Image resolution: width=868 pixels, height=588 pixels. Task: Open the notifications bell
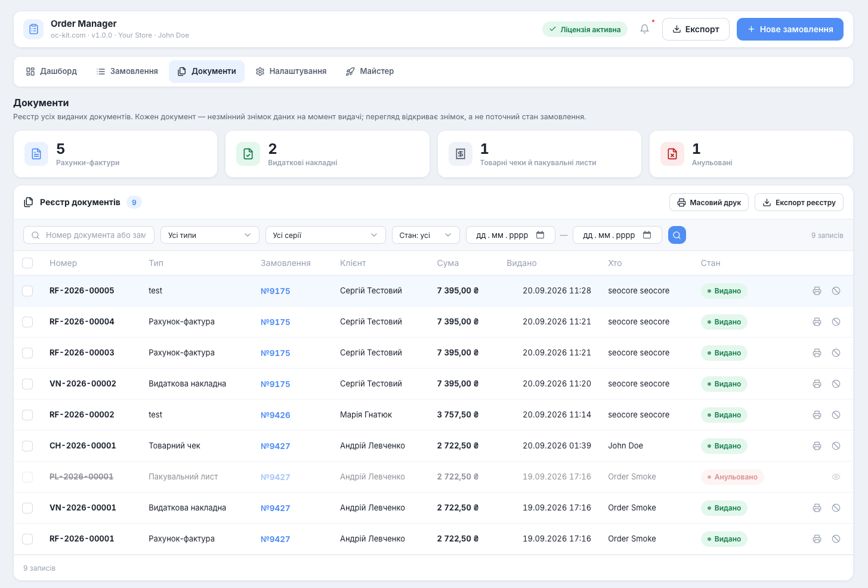click(644, 29)
